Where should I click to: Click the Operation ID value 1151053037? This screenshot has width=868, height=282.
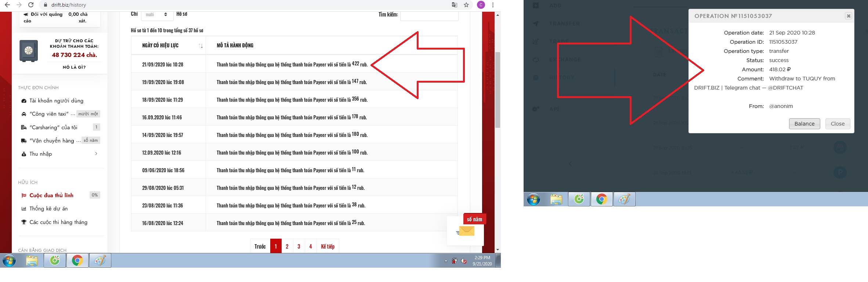(783, 42)
